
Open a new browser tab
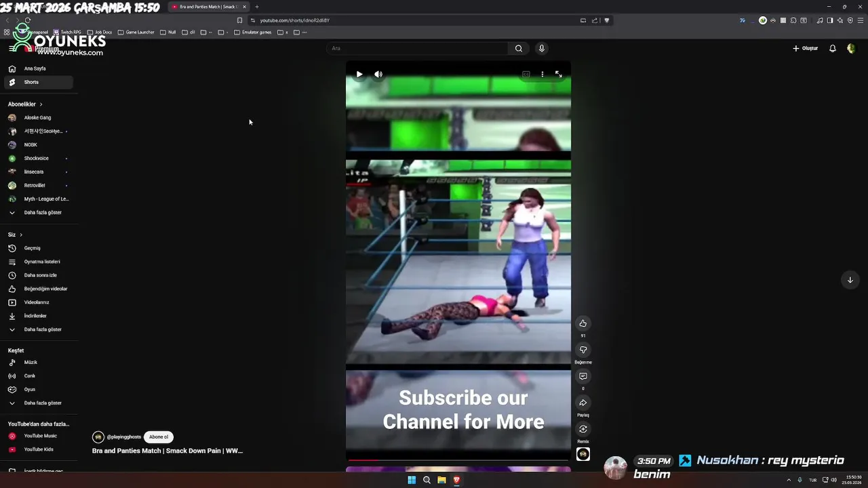tap(256, 7)
